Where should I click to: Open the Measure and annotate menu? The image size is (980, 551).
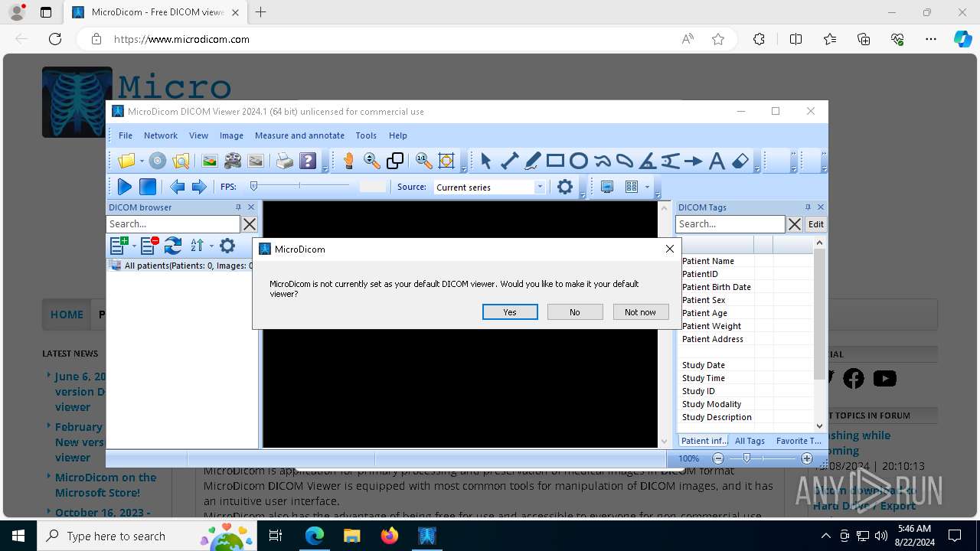(299, 135)
